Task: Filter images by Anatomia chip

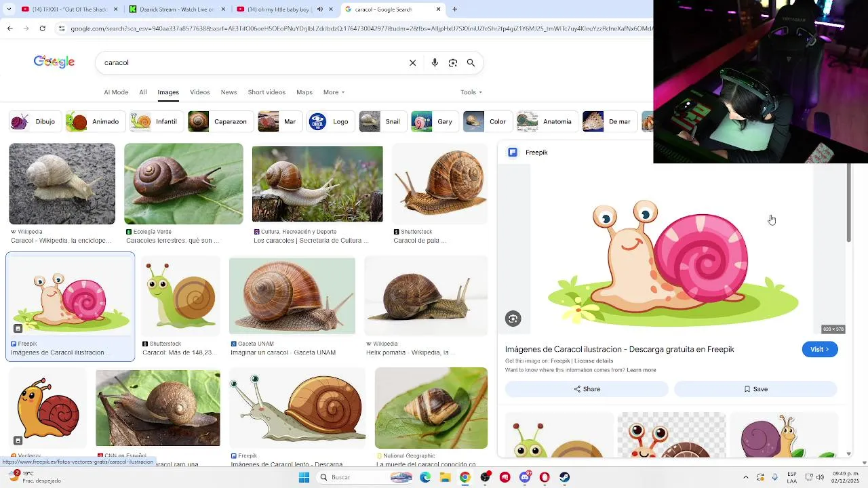Action: click(x=547, y=122)
